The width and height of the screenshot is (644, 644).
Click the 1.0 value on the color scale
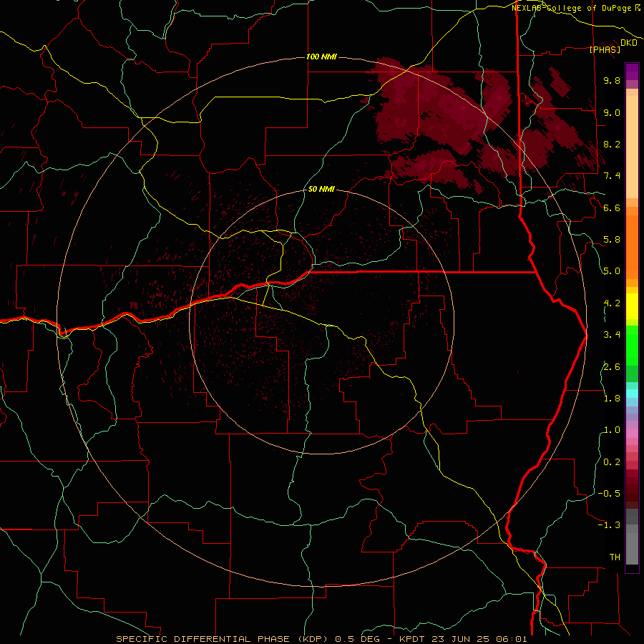point(612,430)
